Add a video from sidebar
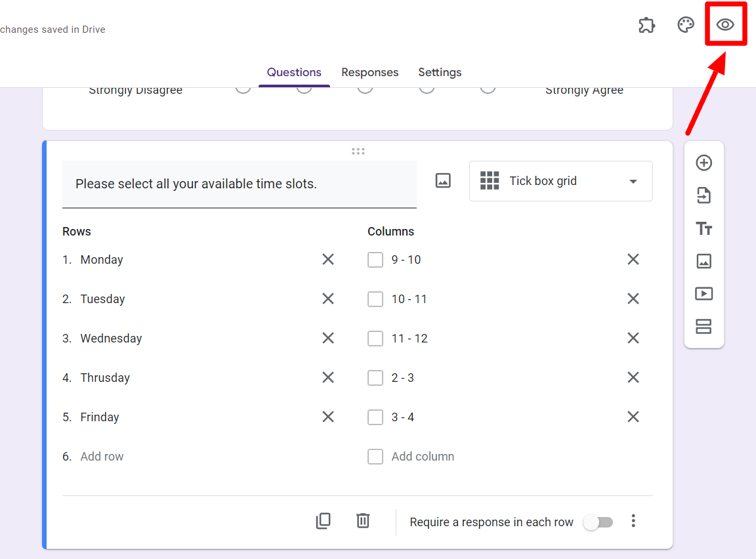 [x=703, y=294]
